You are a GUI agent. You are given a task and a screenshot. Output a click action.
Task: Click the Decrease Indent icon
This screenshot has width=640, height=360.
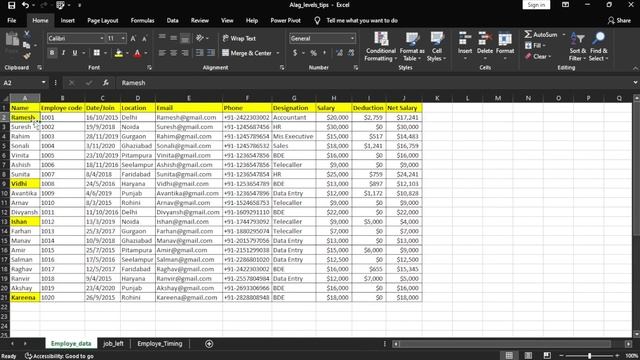coord(199,53)
